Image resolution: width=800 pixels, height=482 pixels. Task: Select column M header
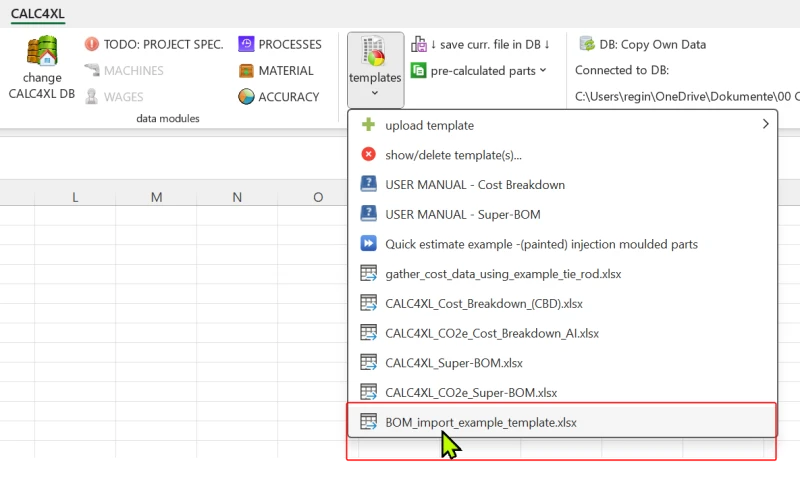point(156,197)
